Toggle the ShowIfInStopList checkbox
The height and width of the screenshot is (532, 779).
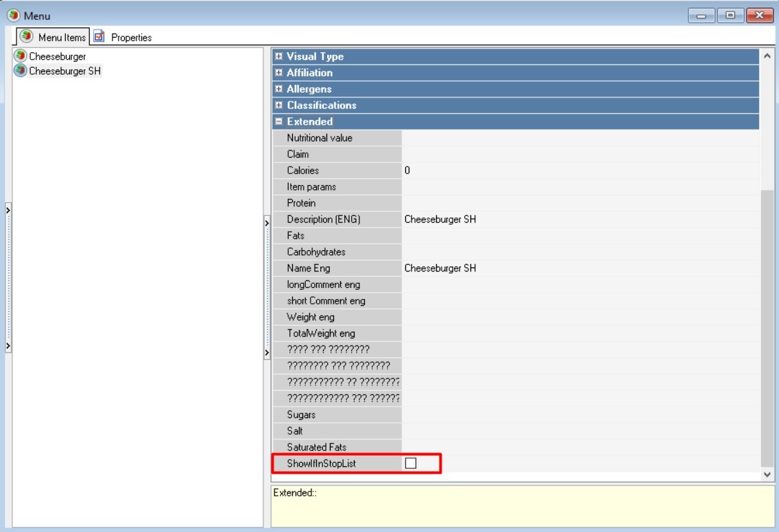point(411,463)
